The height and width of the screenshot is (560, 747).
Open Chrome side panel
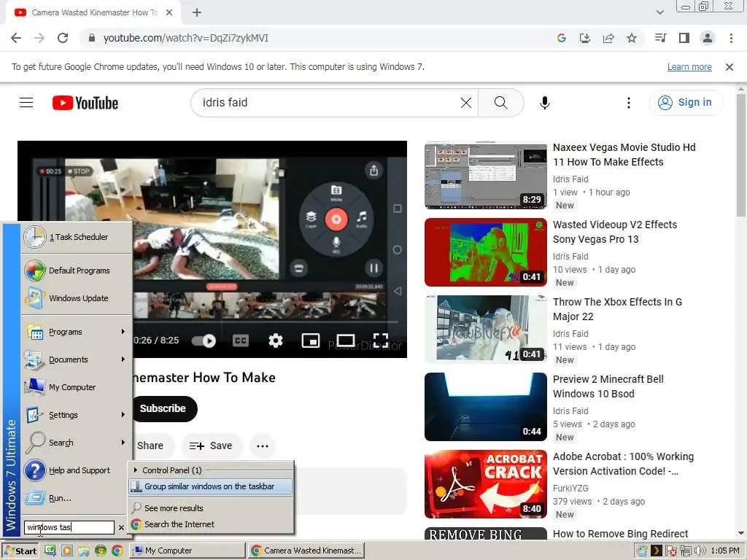coord(684,38)
